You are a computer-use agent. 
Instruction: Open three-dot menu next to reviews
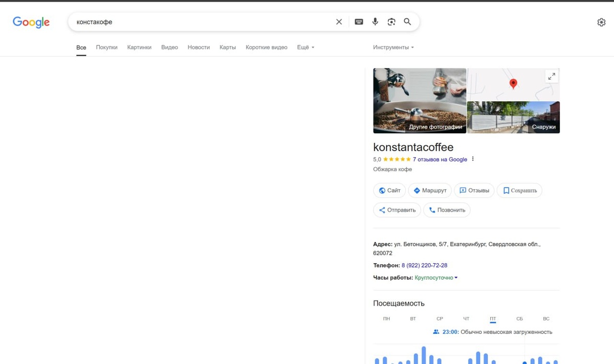(x=473, y=159)
